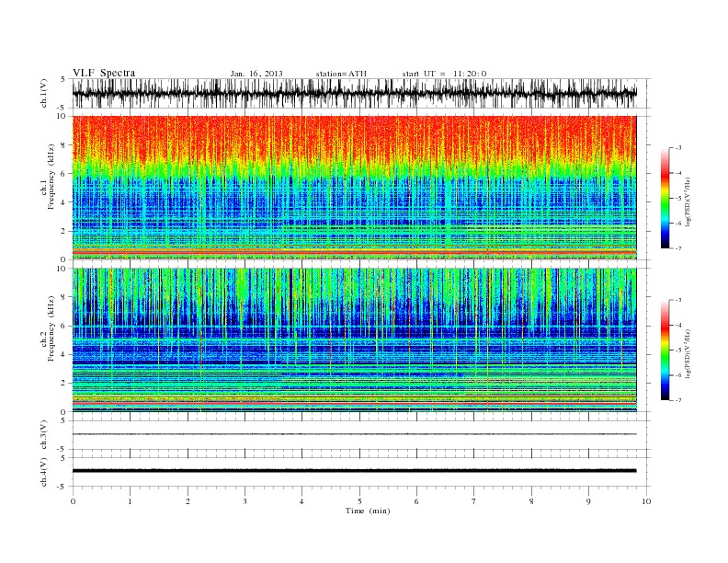Select the "ch.3(V)" waveform axis label
728x563 pixels.
click(x=44, y=435)
